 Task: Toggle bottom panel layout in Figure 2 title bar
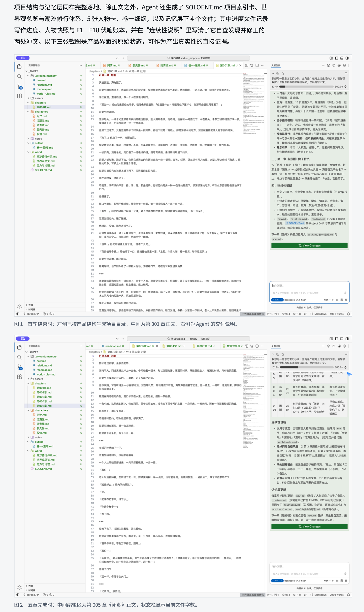coord(342,339)
